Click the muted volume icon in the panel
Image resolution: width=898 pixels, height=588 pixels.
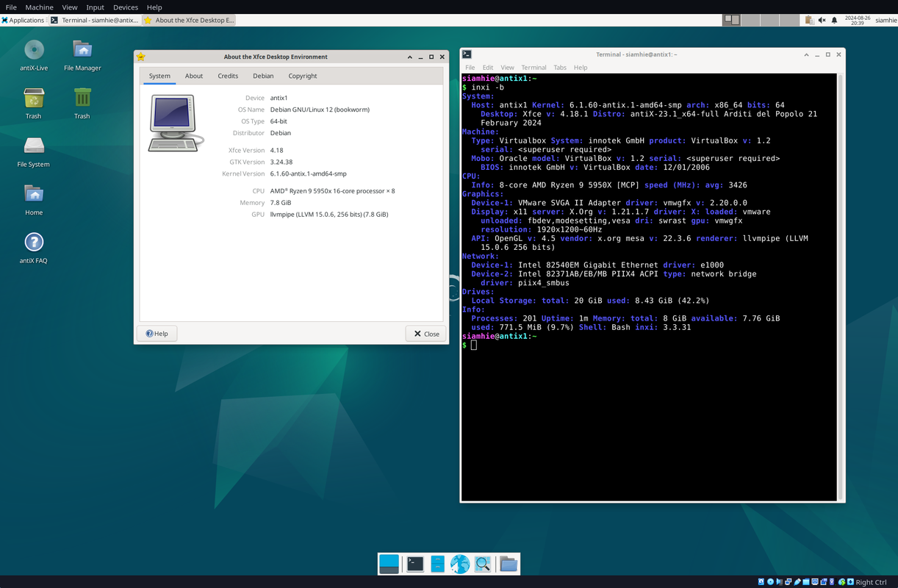click(x=822, y=20)
